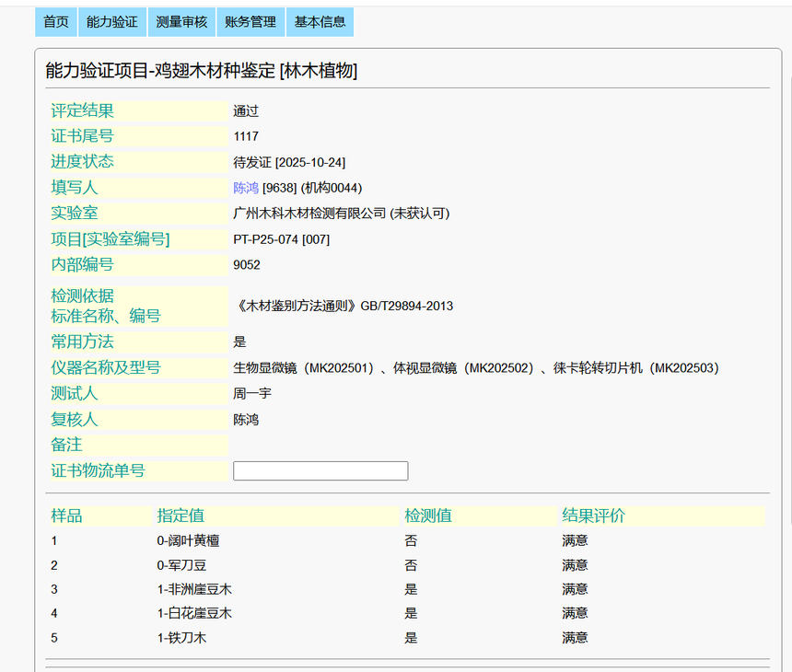Screen dimensions: 792x672
Task: Select the 评定结果 label
Action: [82, 110]
